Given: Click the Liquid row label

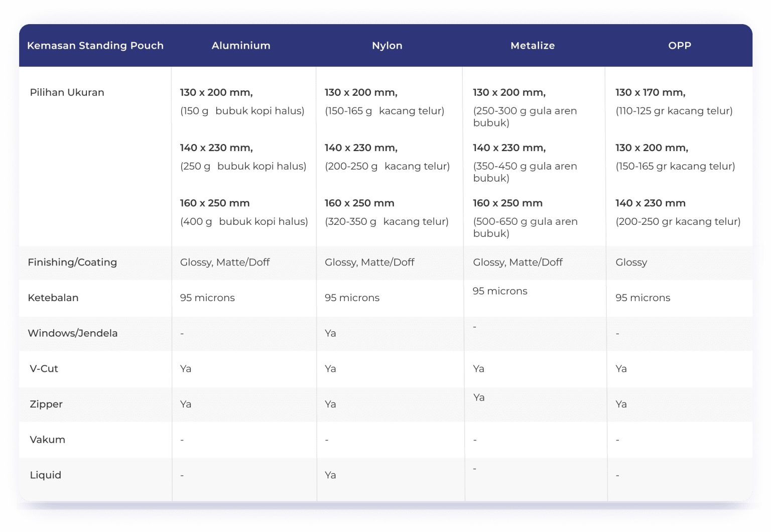Looking at the screenshot, I should coord(46,475).
